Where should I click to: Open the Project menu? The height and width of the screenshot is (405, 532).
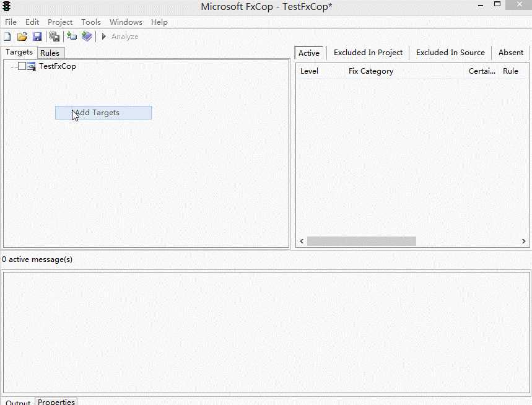[x=60, y=22]
